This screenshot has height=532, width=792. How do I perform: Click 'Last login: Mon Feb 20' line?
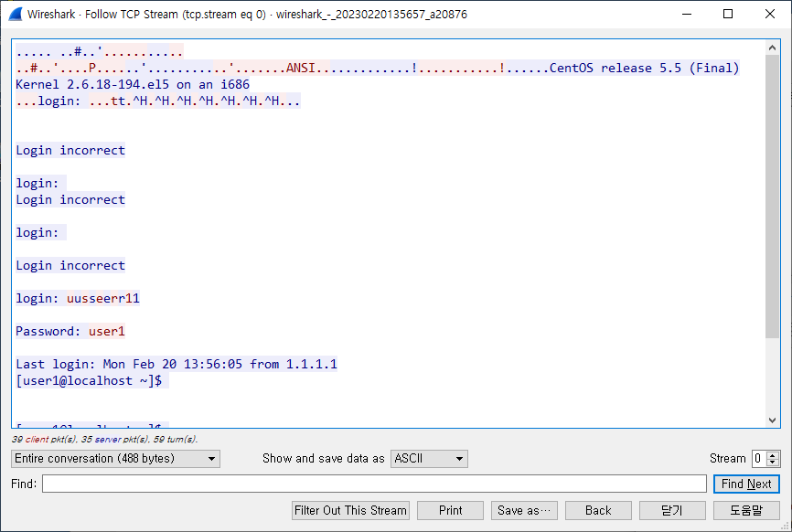(177, 364)
